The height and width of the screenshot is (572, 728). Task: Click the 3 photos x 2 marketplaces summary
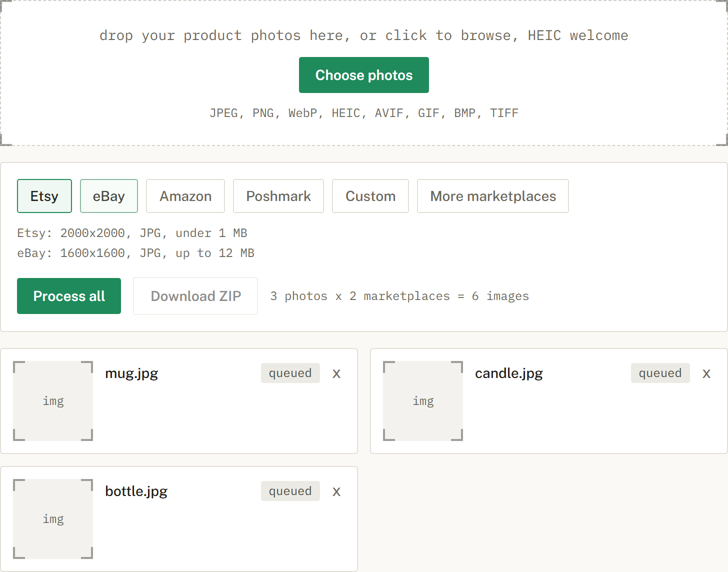tap(399, 296)
